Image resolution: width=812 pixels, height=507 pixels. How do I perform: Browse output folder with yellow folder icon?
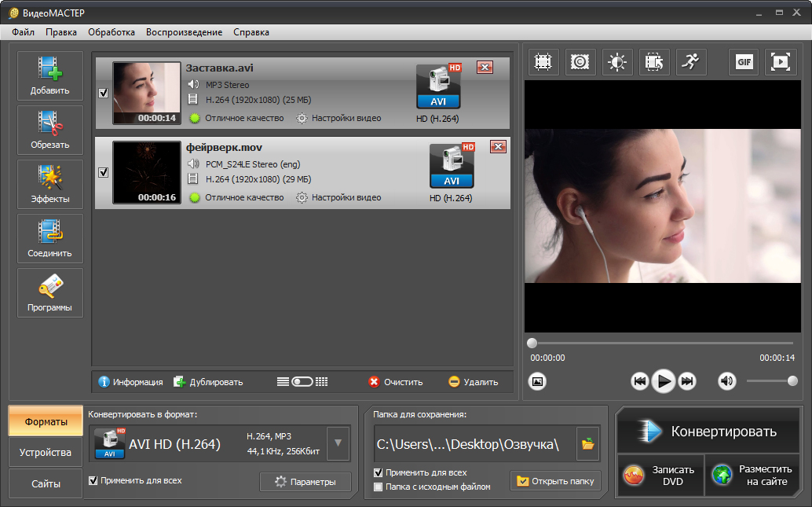587,444
